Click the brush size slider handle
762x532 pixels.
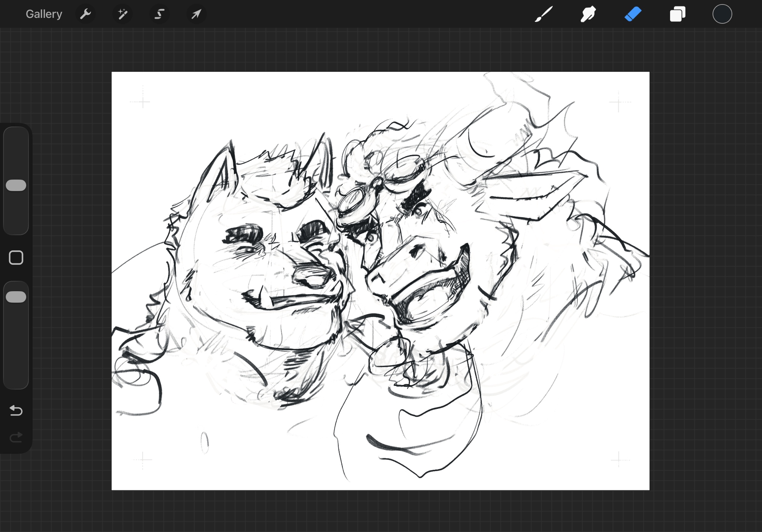pyautogui.click(x=16, y=185)
